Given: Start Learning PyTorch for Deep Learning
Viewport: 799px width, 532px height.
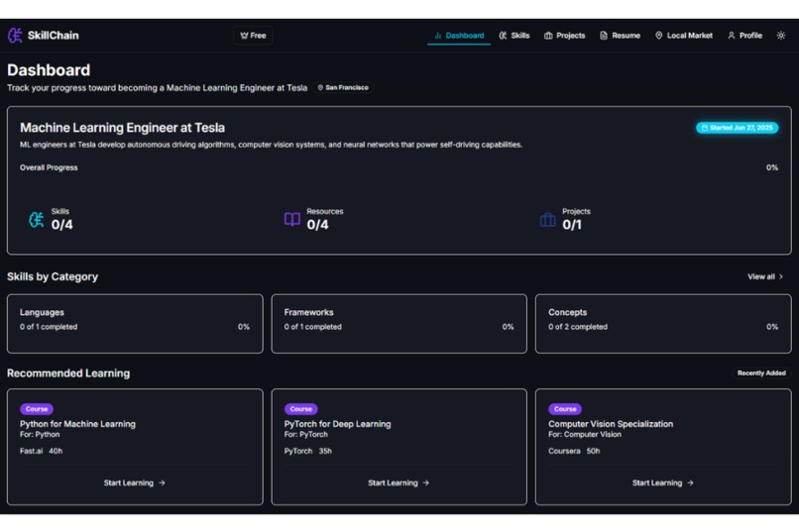Looking at the screenshot, I should click(399, 482).
